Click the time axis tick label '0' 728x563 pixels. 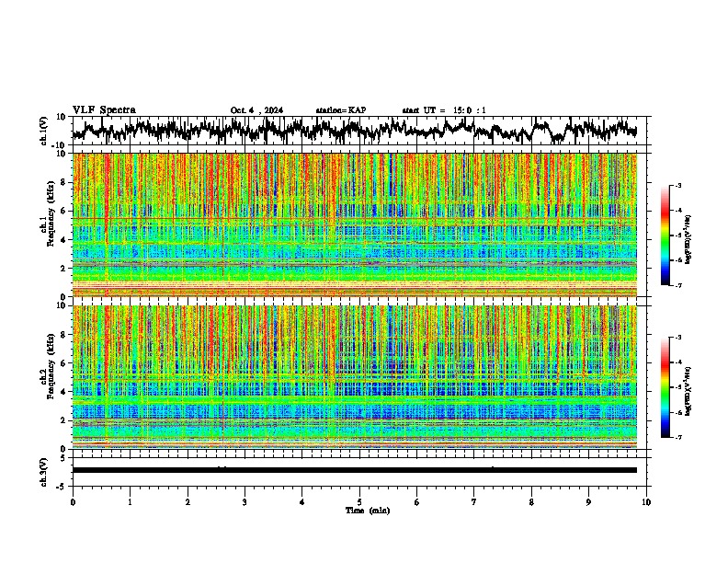pyautogui.click(x=73, y=502)
